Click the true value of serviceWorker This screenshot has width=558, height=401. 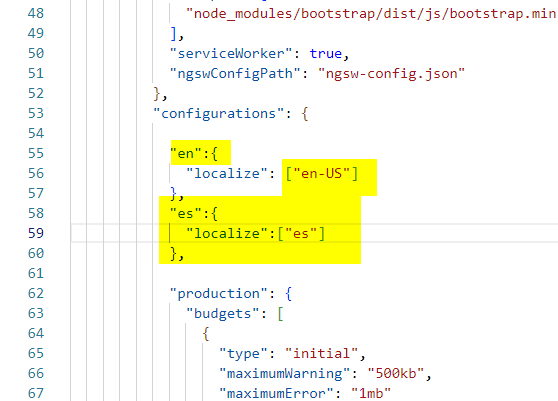[x=326, y=53]
